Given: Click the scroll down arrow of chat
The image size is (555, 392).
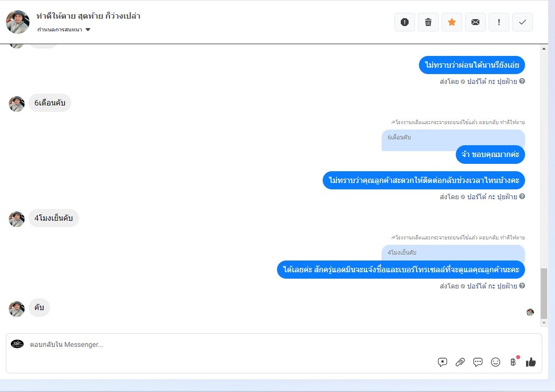Looking at the screenshot, I should click(544, 323).
